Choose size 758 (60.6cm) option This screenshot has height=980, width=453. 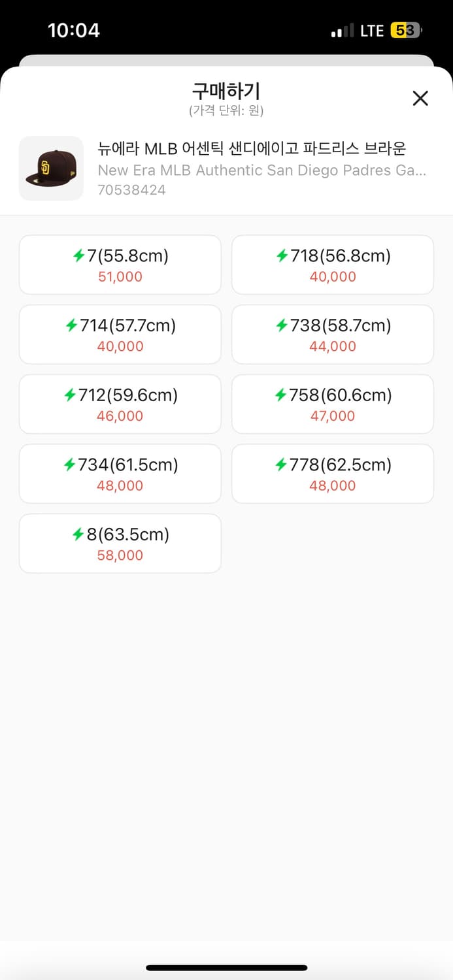click(x=333, y=404)
